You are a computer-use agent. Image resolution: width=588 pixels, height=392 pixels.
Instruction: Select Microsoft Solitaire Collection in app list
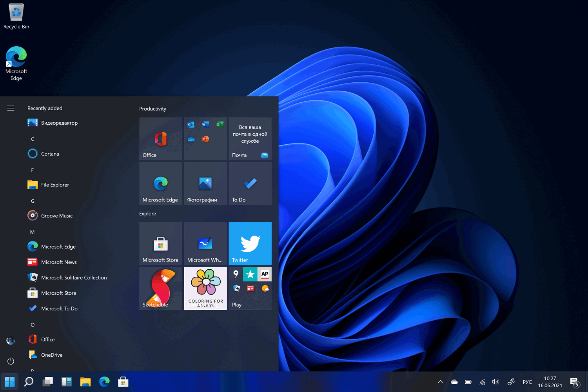point(74,278)
